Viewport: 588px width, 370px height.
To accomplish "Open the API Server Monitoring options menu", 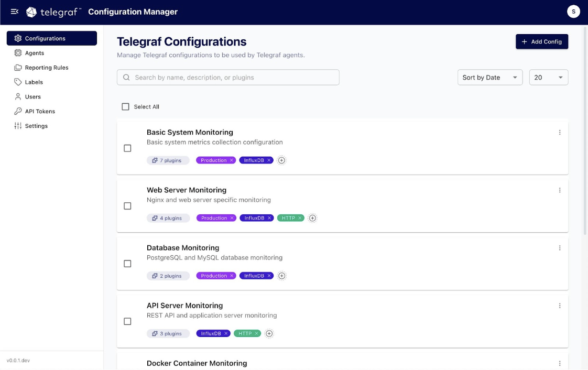I will pyautogui.click(x=560, y=306).
